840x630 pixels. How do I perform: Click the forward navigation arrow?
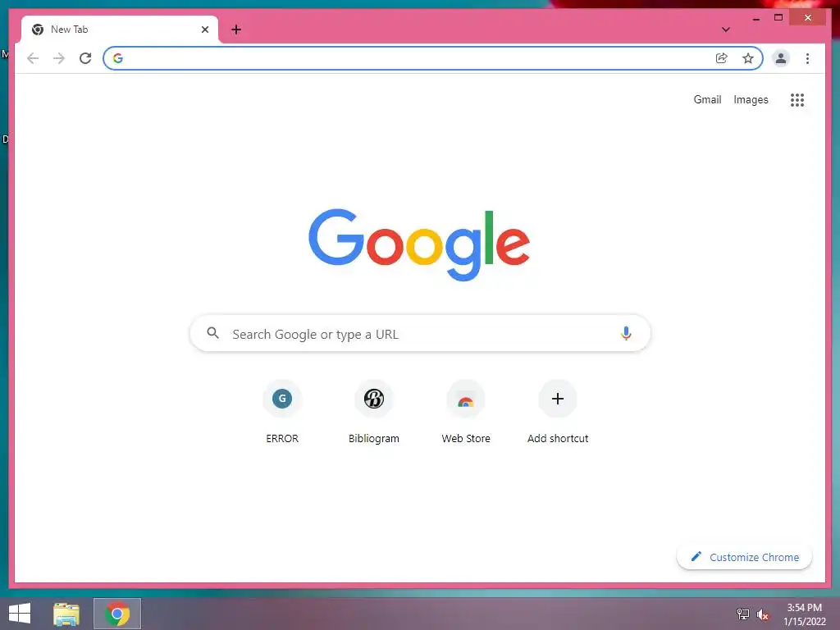tap(59, 58)
